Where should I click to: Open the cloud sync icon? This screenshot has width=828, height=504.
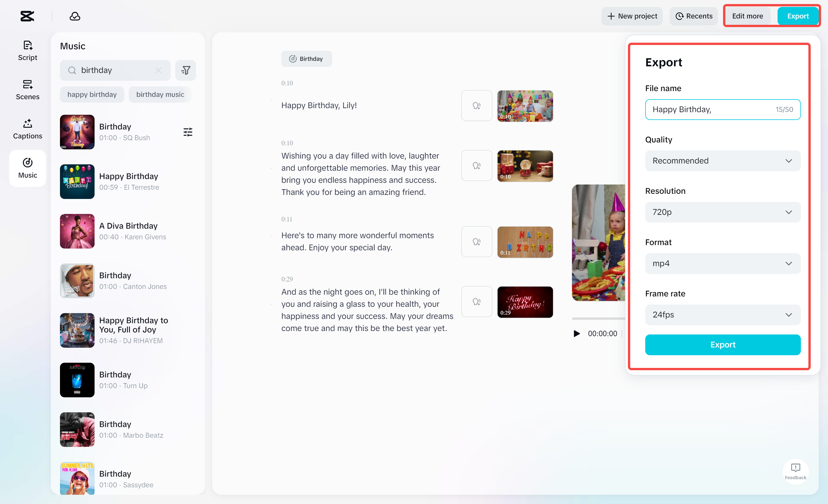pos(75,16)
